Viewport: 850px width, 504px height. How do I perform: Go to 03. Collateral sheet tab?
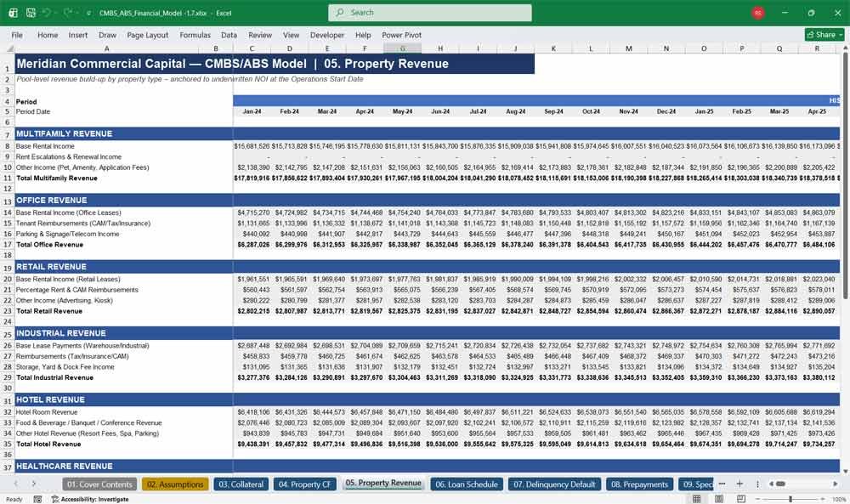tap(241, 484)
